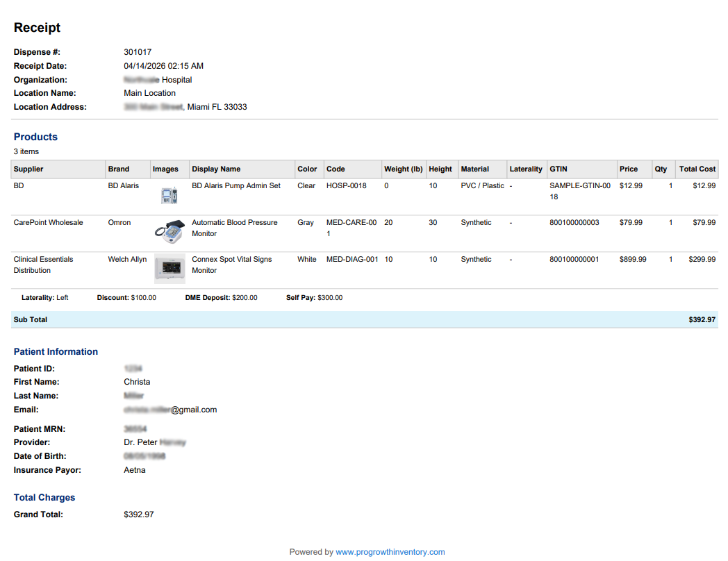The height and width of the screenshot is (561, 728).
Task: Click the 'DME Deposit: $200.00' detail
Action: [221, 297]
